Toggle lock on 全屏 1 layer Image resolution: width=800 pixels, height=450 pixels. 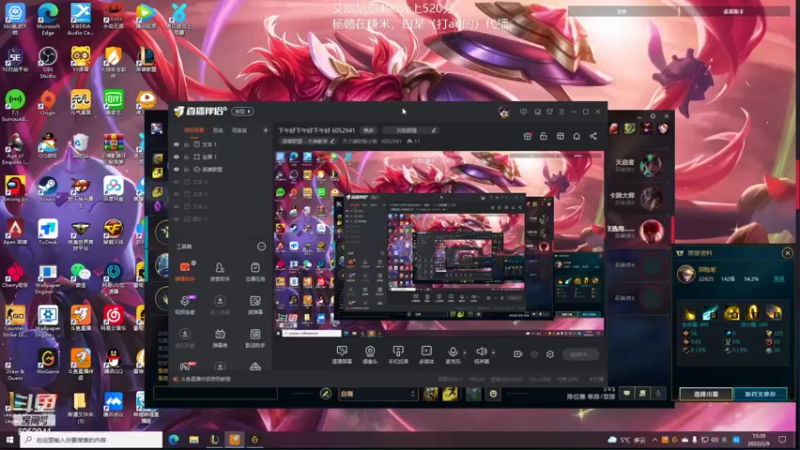click(x=186, y=157)
